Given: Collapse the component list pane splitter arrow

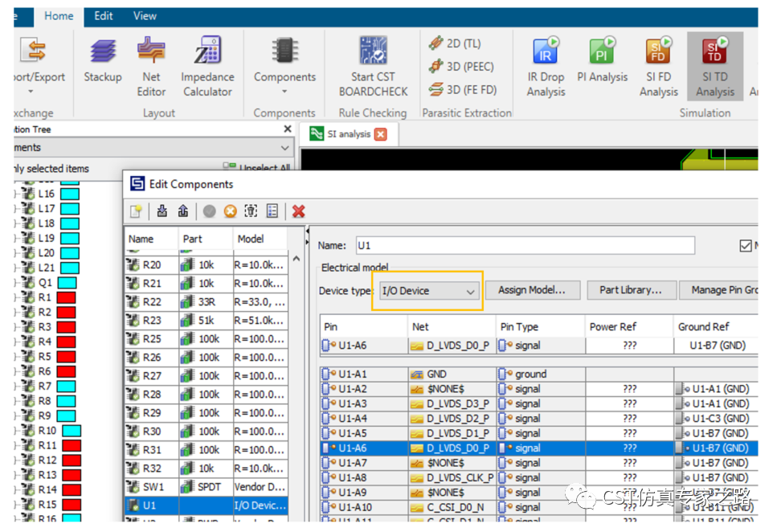Looking at the screenshot, I should coord(307,231).
